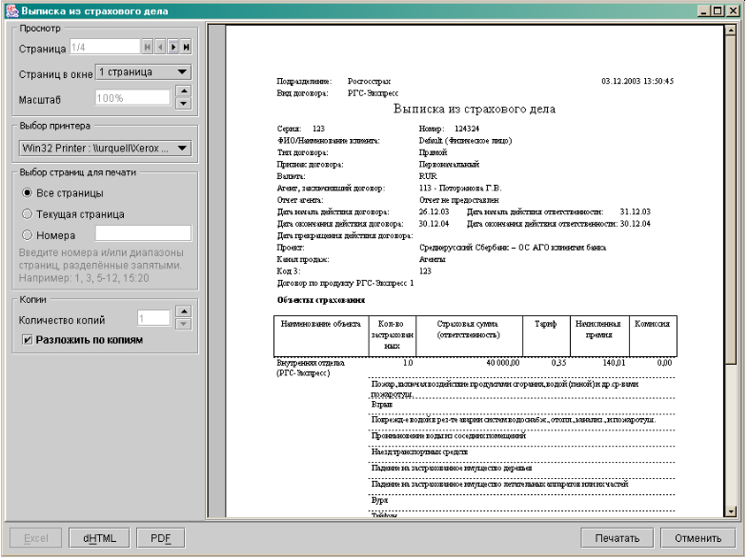Go to the previous page

tap(160, 48)
